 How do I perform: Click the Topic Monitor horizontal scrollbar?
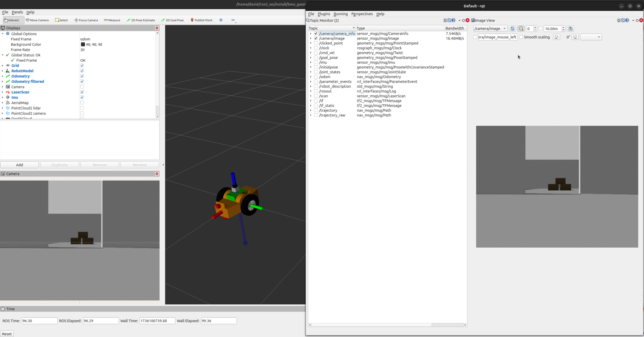pyautogui.click(x=388, y=325)
